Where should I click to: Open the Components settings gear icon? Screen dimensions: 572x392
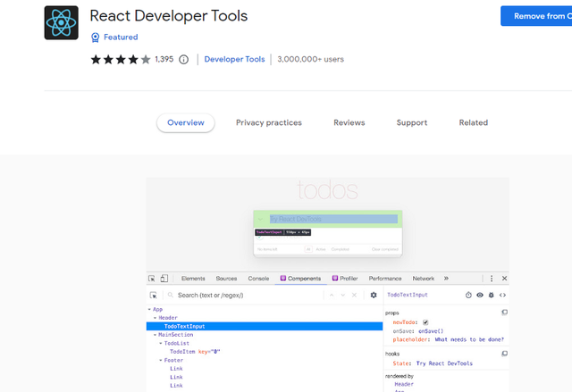pyautogui.click(x=374, y=295)
